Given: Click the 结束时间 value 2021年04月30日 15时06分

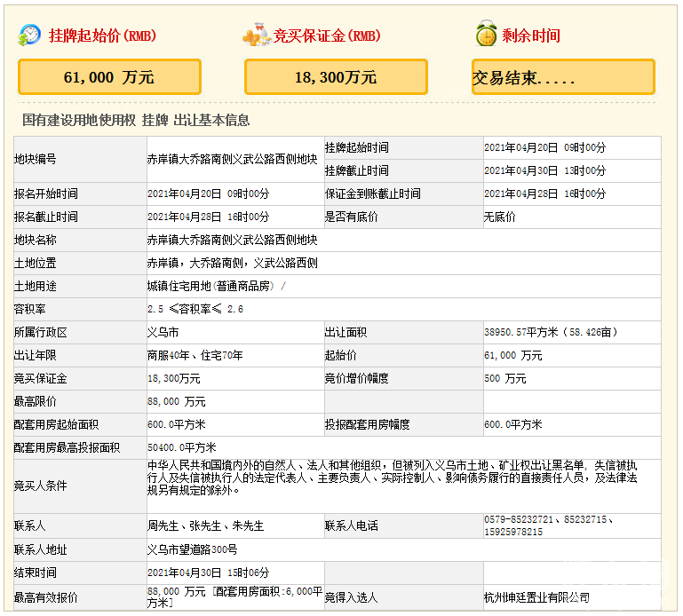Looking at the screenshot, I should coord(208,573).
